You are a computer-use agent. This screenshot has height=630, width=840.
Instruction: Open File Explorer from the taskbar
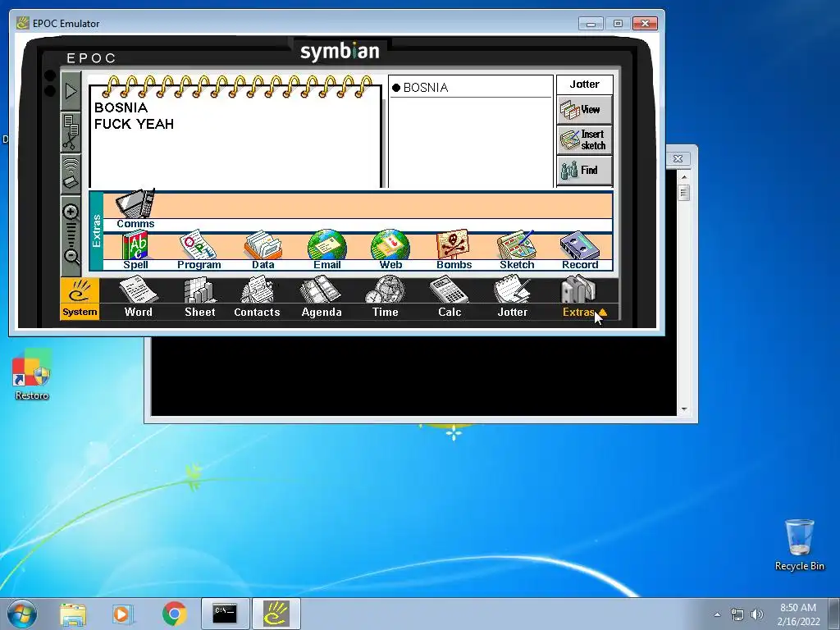73,614
